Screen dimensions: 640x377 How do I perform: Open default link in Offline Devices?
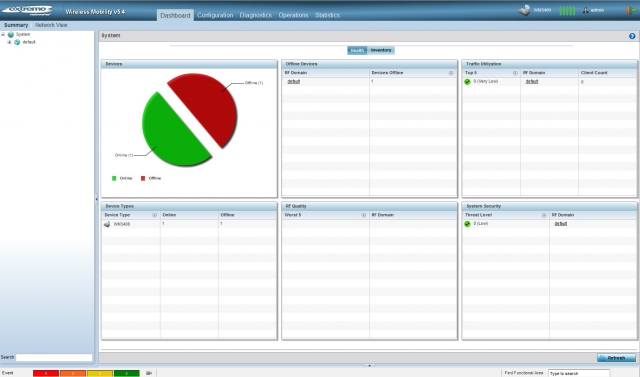293,82
